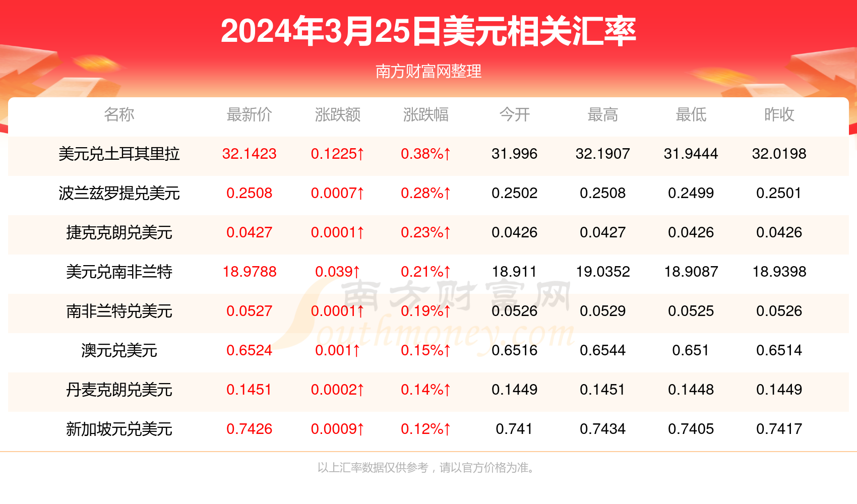Click change amount 0.0002↑

click(x=337, y=390)
